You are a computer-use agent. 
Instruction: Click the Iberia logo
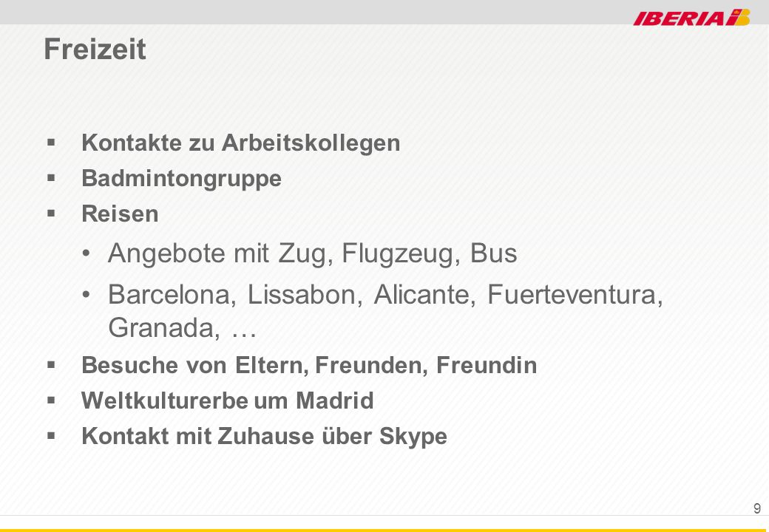691,17
